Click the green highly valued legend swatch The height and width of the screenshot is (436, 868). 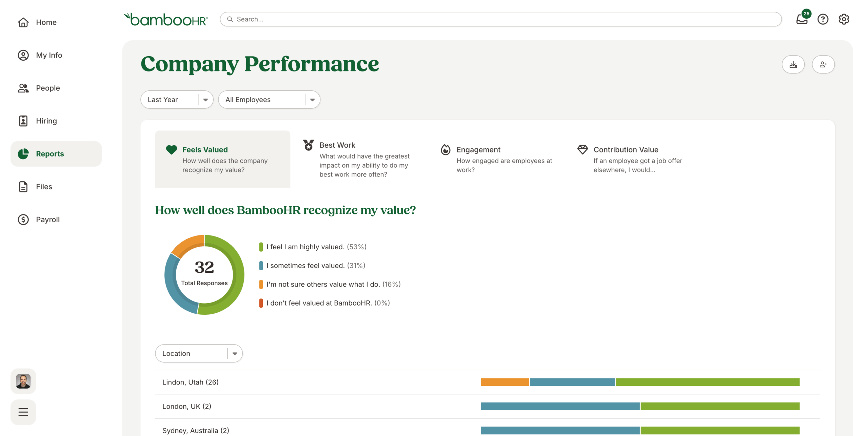(261, 247)
